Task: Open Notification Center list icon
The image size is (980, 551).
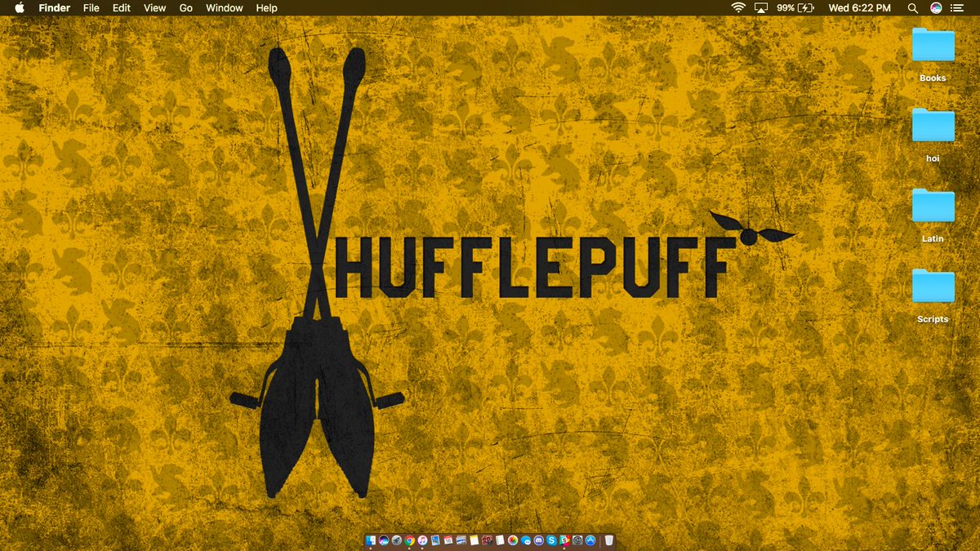Action: coord(957,8)
